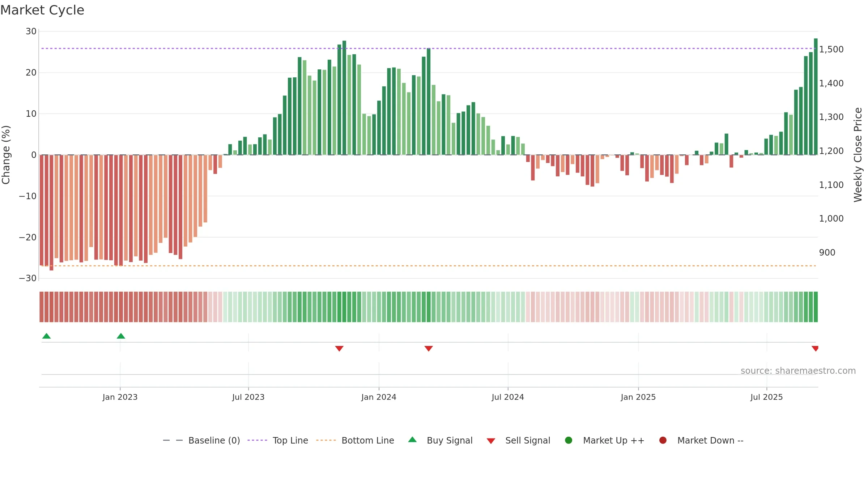Click the green Buy Signal triangle legend icon
868x488 pixels.
click(412, 440)
